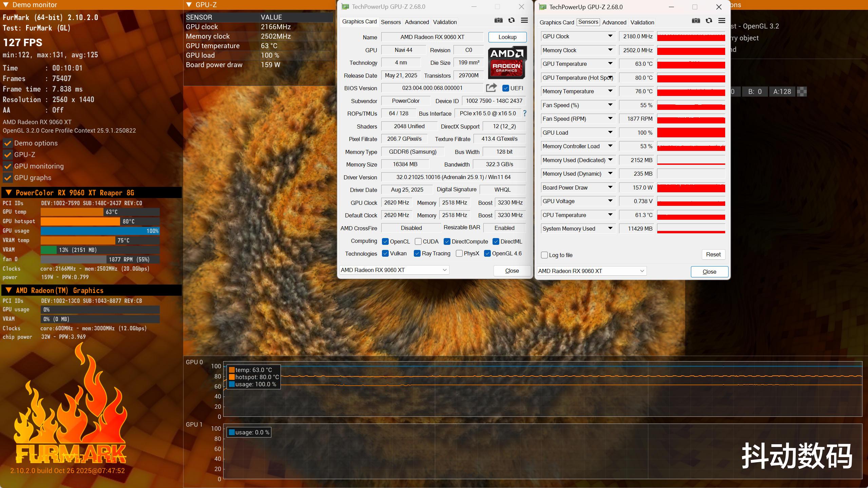Click Bus Interface question mark icon

tap(525, 113)
